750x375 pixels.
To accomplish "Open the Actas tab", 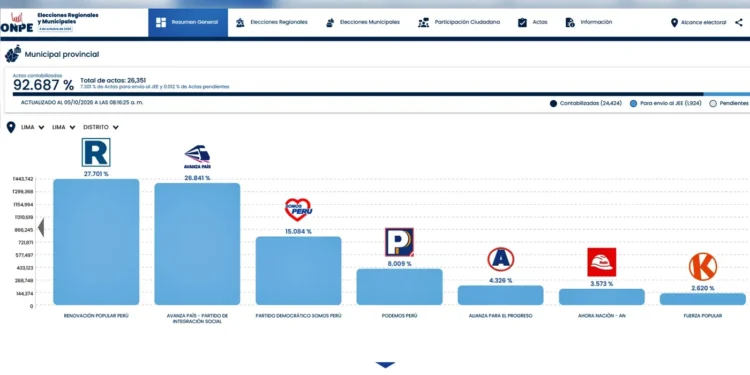I will coord(532,22).
